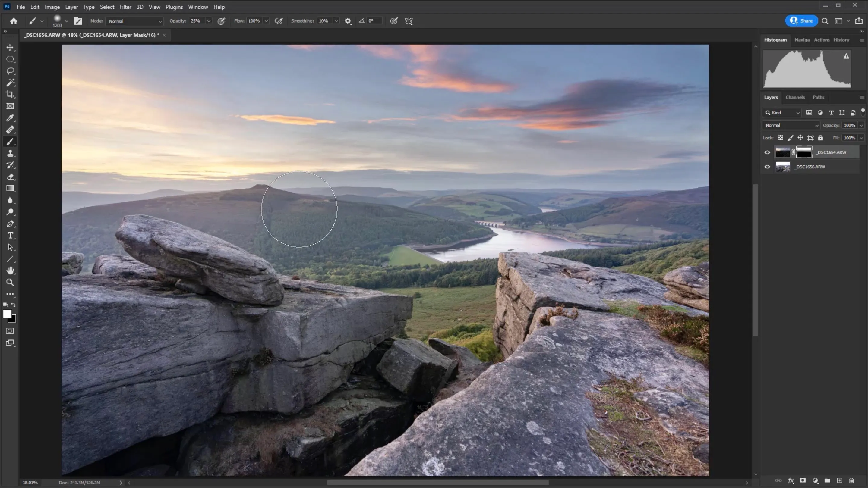Switch foreground and background colors
Viewport: 868px width, 488px height.
pyautogui.click(x=14, y=305)
